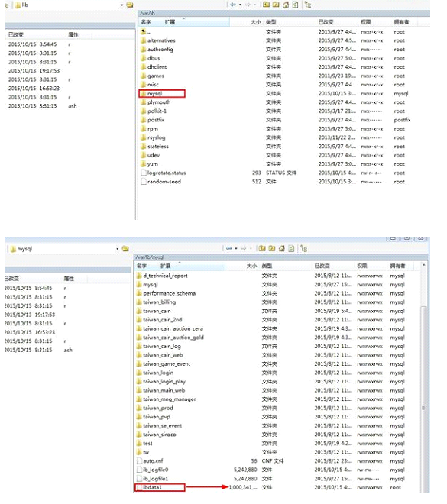Click the 拥有者 column header in the /var/lib/mysql panel
Screen dimensions: 447x504
click(397, 267)
